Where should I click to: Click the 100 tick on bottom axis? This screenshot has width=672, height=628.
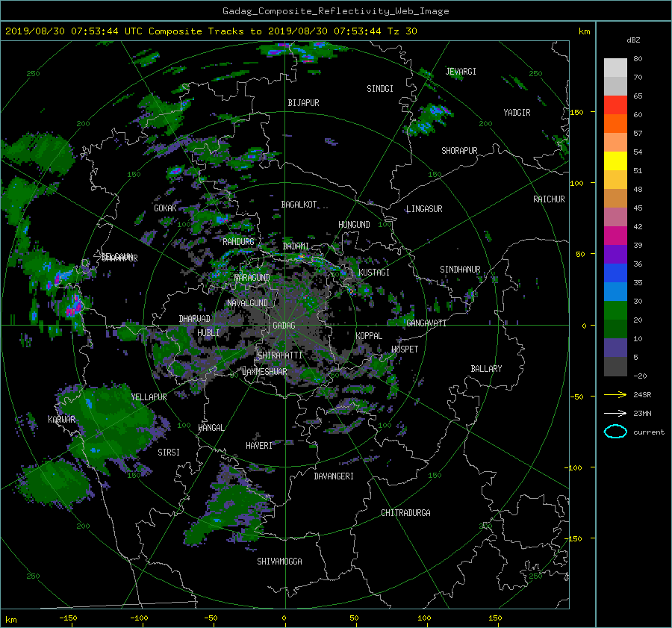point(424,618)
